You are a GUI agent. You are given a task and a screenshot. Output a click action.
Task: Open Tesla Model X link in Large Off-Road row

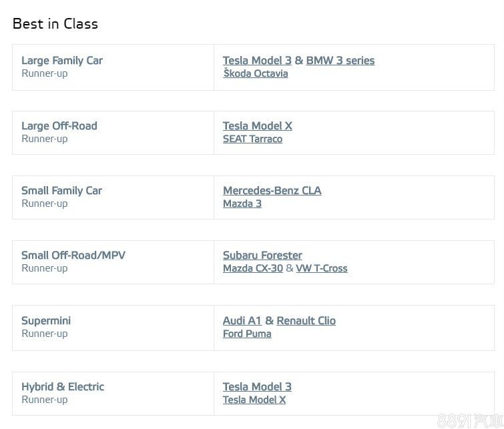point(258,126)
